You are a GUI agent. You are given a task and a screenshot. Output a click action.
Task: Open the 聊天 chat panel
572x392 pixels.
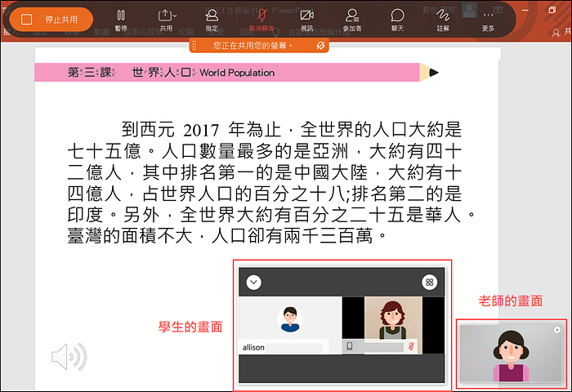(398, 20)
